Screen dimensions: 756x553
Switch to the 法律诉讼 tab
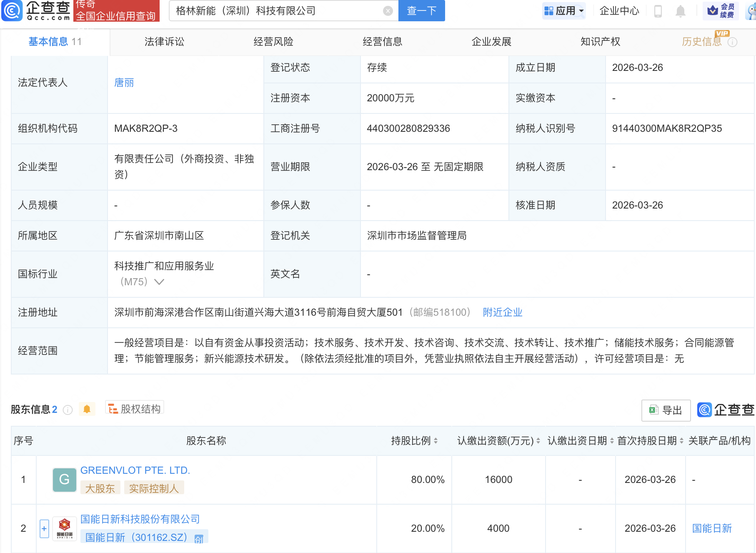164,42
